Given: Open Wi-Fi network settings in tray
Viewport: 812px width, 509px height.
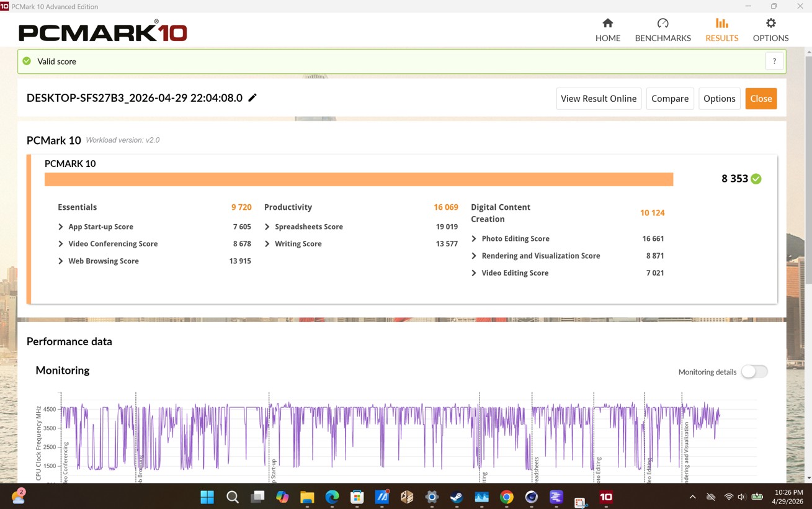Looking at the screenshot, I should click(x=729, y=497).
